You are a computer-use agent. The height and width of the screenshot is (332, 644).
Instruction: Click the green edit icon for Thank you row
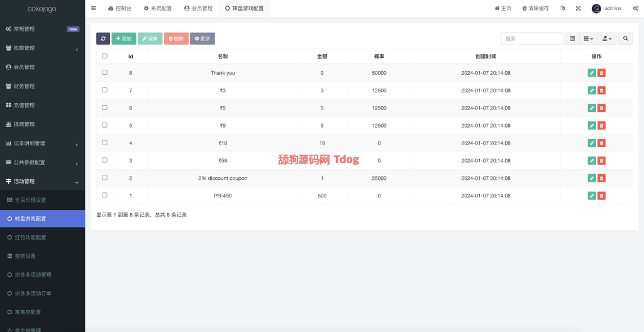[591, 73]
